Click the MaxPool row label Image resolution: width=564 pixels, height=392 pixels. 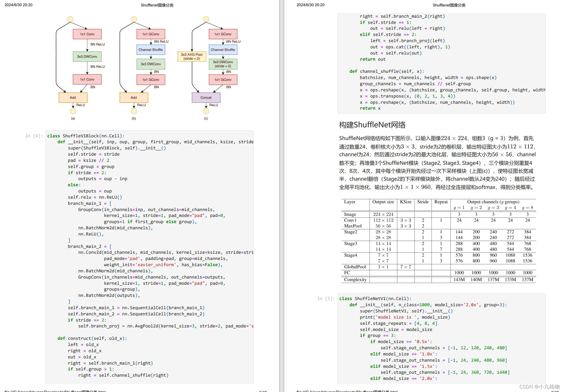353,226
